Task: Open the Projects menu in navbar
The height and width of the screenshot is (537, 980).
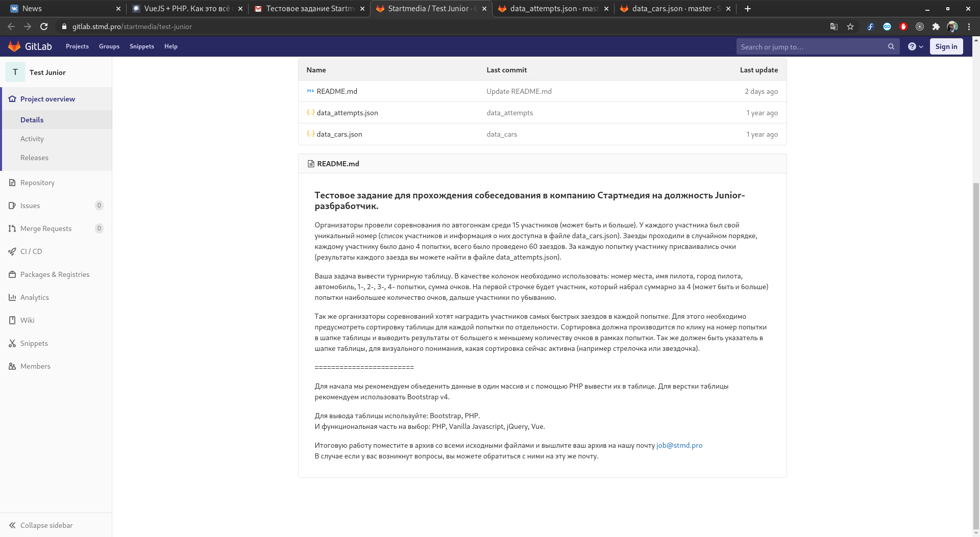Action: [77, 46]
